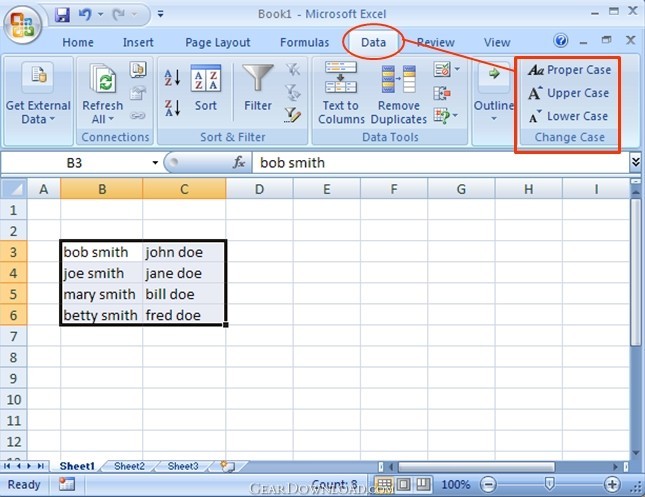Convert selection to Upper Case
Screen dimensions: 645x497
(568, 93)
